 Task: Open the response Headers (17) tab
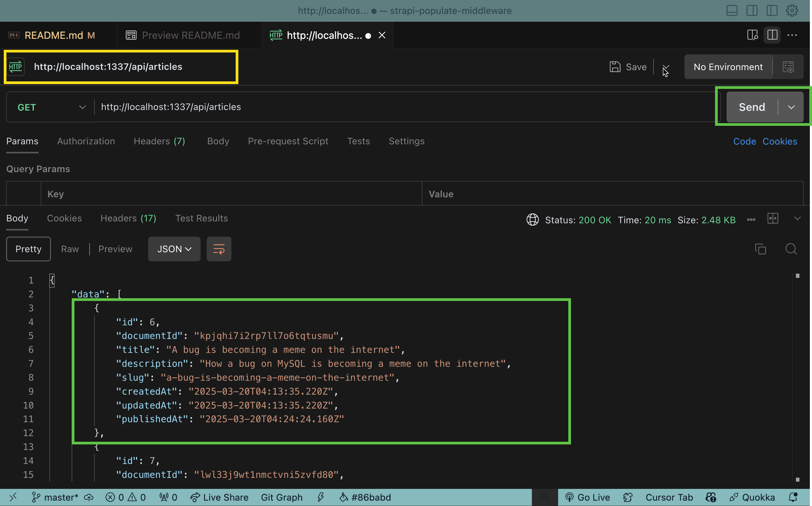pyautogui.click(x=128, y=218)
